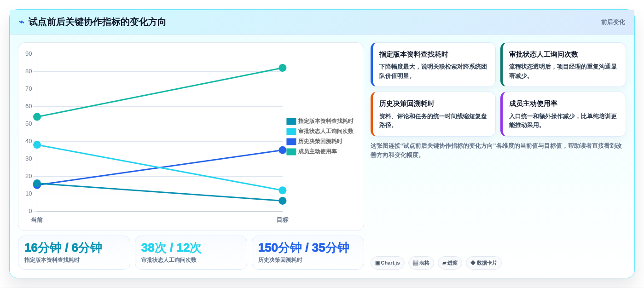Click the Chart.js tag icon
Viewport: 644px width, 288px height.
[x=377, y=263]
